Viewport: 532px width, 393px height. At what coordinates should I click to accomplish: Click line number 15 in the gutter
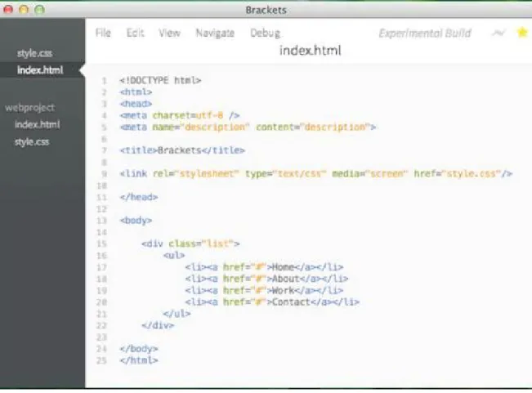coord(102,243)
